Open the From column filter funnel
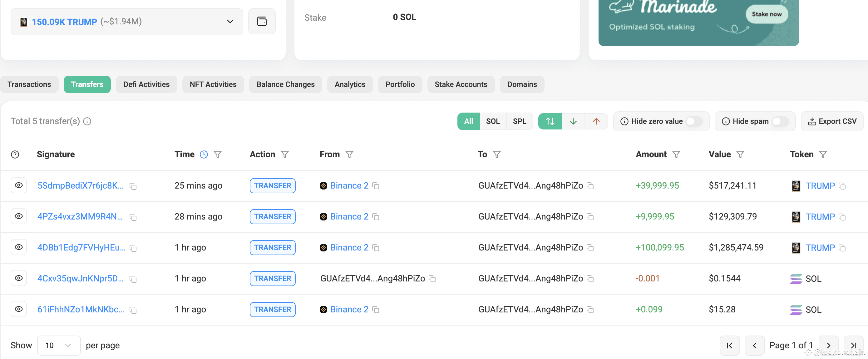 [349, 154]
